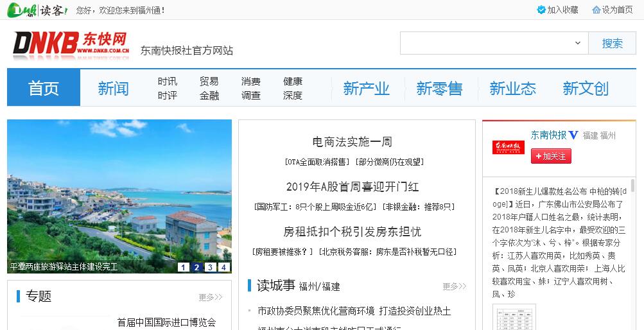Click the 东南快报 weibo account name
The width and height of the screenshot is (644, 330).
pos(549,135)
